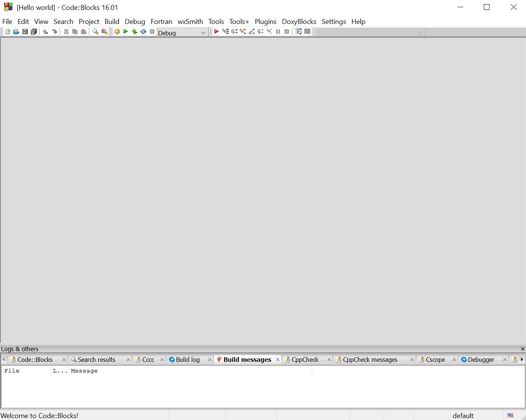Click the Abort build icon

pyautogui.click(x=152, y=32)
